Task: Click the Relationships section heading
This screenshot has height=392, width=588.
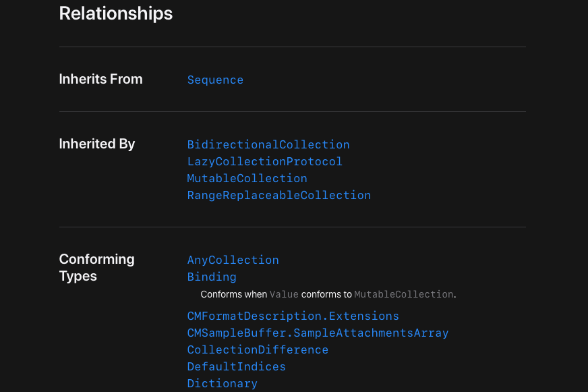Action: click(x=116, y=13)
